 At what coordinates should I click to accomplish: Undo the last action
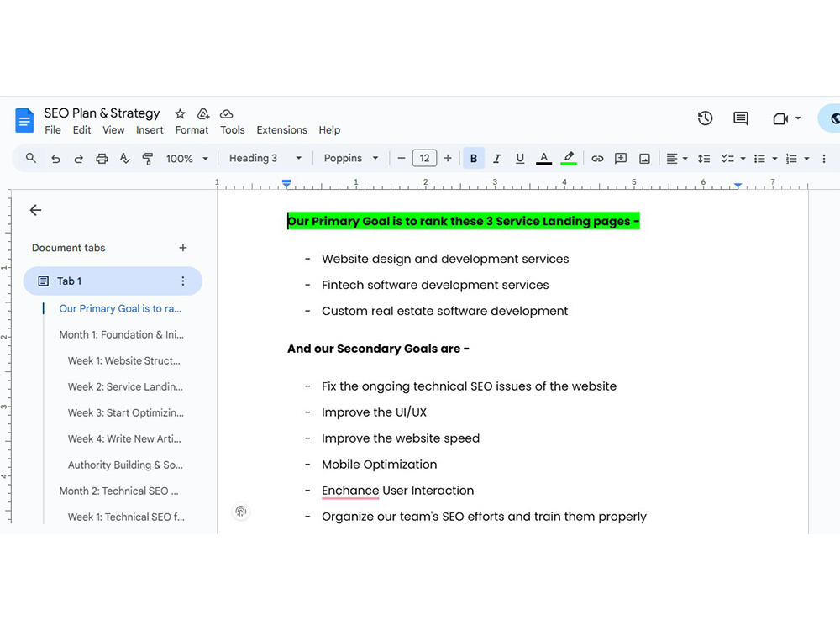tap(55, 159)
